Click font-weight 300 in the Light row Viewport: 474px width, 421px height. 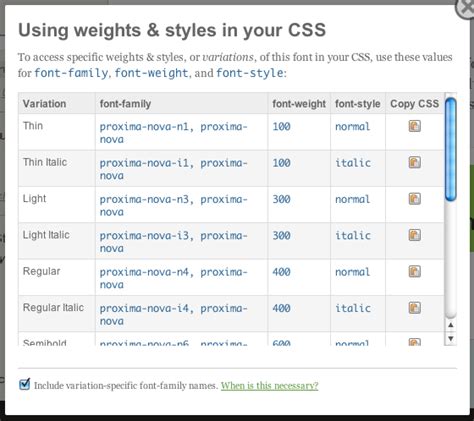point(282,199)
